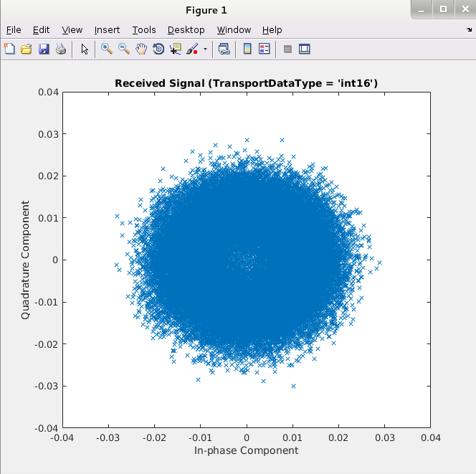476x474 pixels.
Task: Open the Edit menu
Action: 41,29
